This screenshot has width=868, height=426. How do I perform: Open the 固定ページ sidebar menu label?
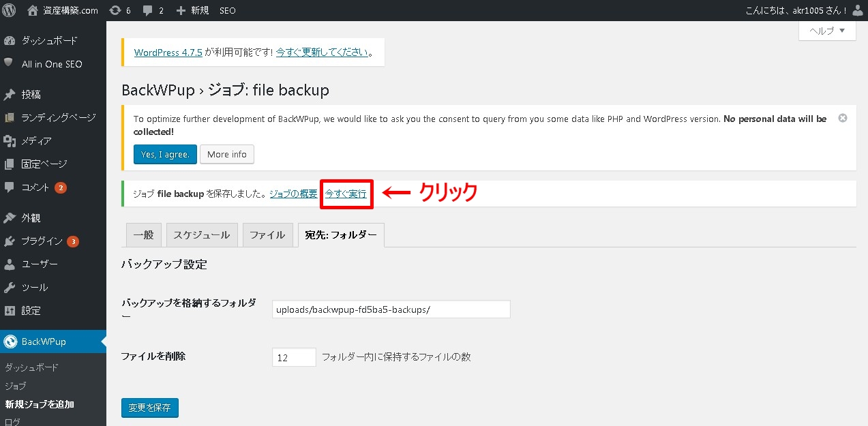pyautogui.click(x=44, y=164)
